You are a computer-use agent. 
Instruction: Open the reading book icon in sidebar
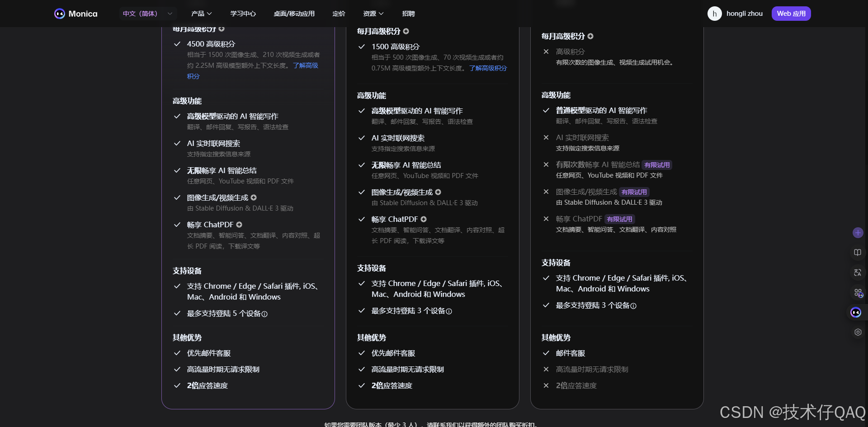(858, 253)
